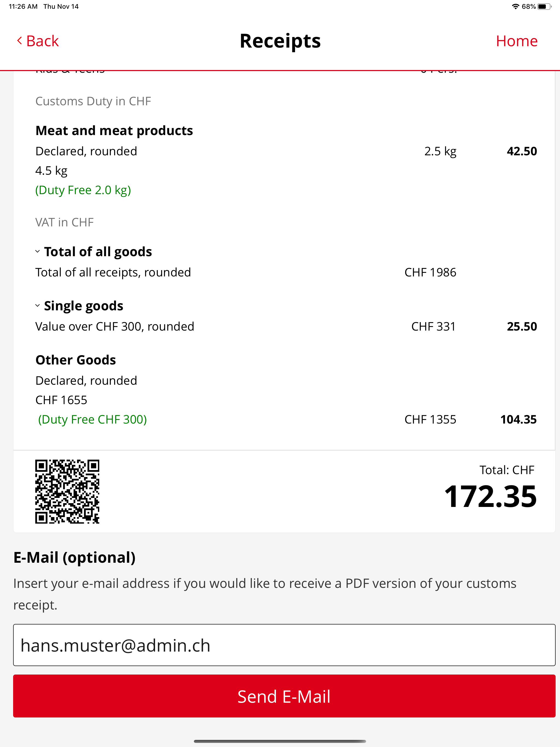Tap the Receipts page title
Image resolution: width=560 pixels, height=747 pixels.
click(280, 41)
